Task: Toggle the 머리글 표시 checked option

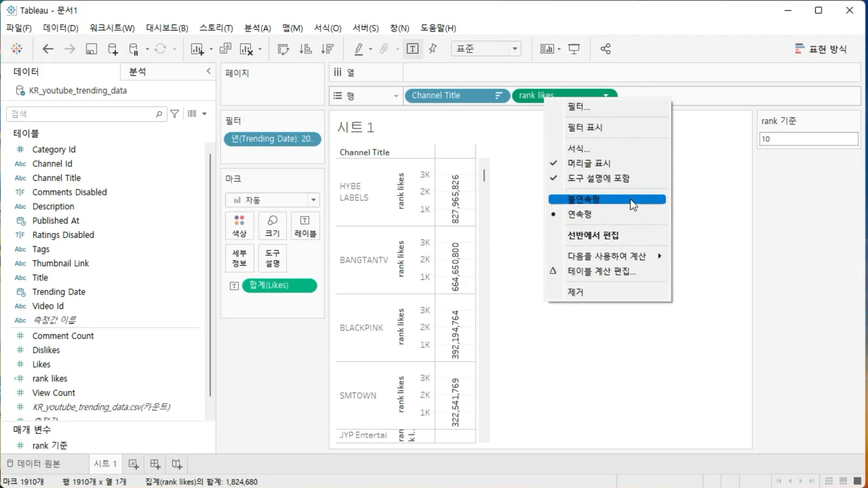Action: pos(589,163)
